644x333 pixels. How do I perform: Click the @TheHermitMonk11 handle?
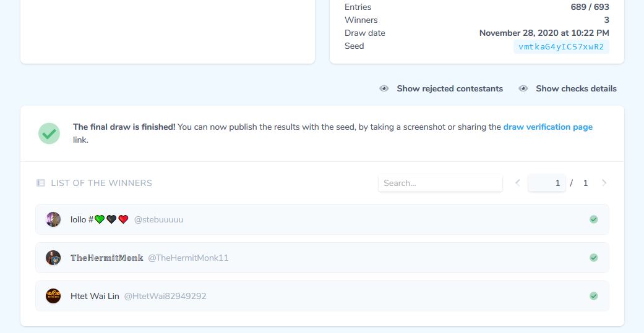point(188,258)
